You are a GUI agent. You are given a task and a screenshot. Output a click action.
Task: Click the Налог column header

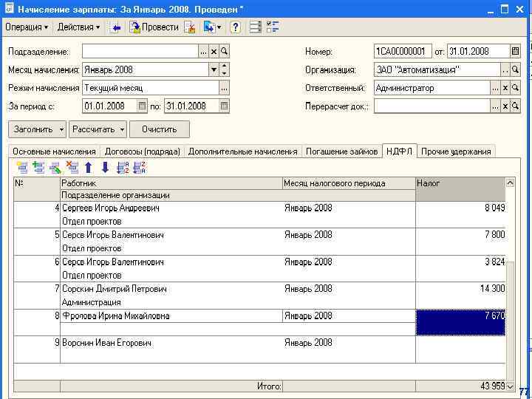[460, 189]
